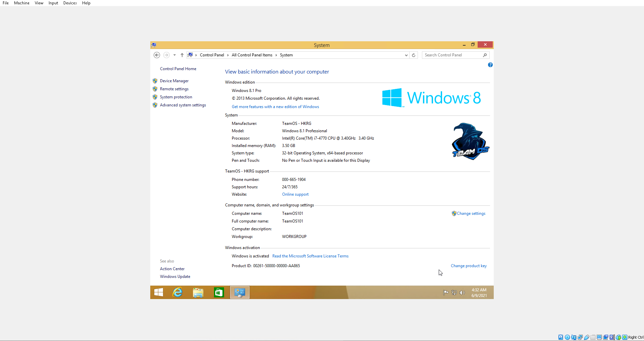This screenshot has height=341, width=644.
Task: Click the Right Ctrl host key label
Action: pyautogui.click(x=636, y=337)
